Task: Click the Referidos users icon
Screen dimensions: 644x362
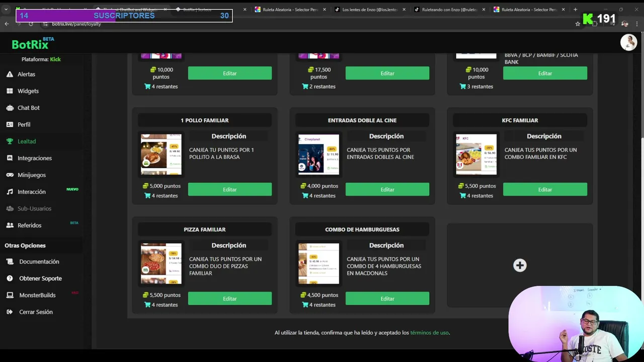Action: (10, 225)
